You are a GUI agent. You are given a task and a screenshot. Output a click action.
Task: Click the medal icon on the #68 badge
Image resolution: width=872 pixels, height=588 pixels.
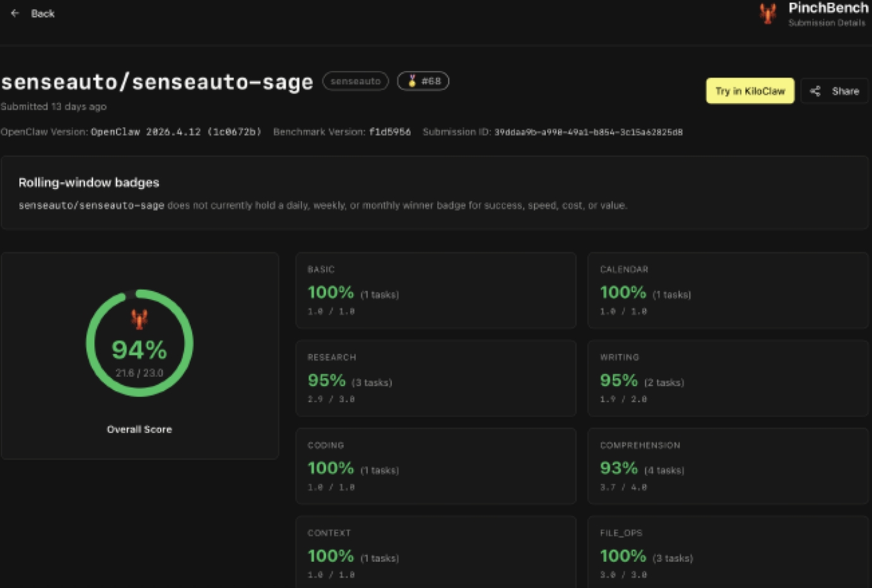411,81
